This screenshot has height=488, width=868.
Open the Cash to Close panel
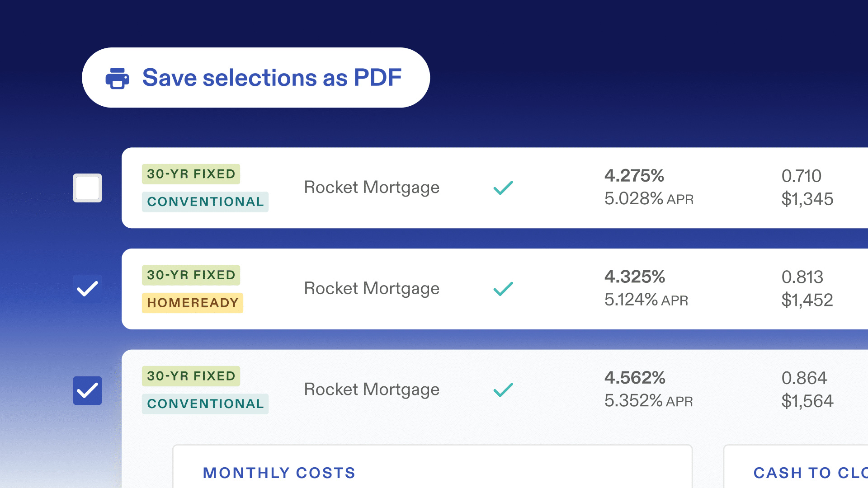click(x=809, y=473)
